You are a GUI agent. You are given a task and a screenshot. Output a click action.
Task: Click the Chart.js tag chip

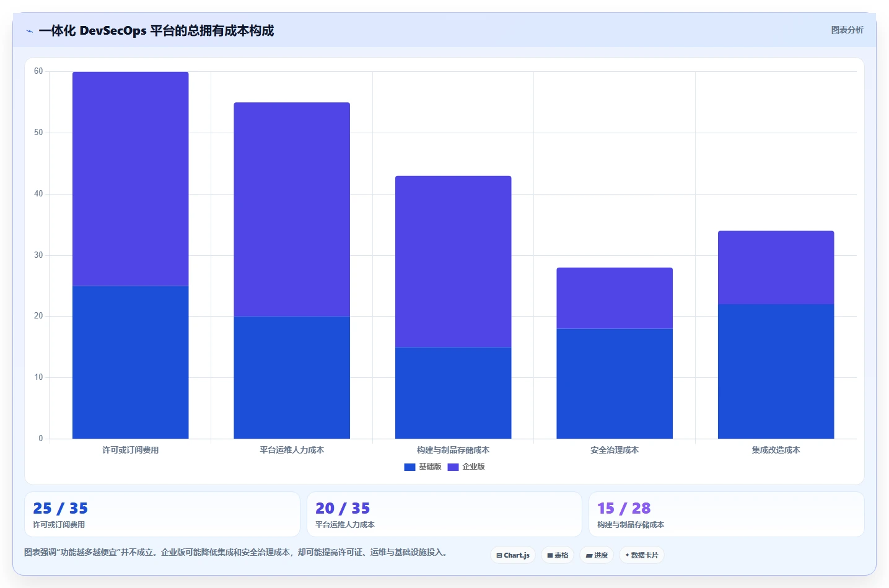513,555
